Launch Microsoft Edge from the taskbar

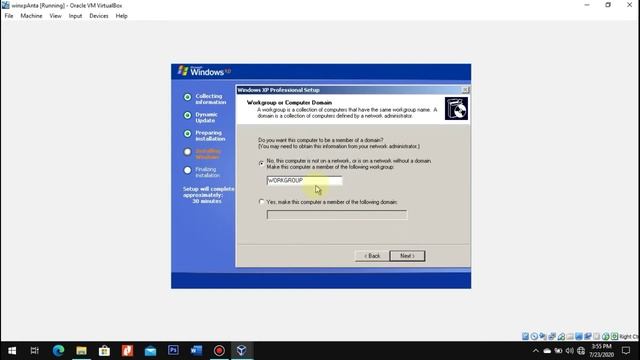pos(58,351)
